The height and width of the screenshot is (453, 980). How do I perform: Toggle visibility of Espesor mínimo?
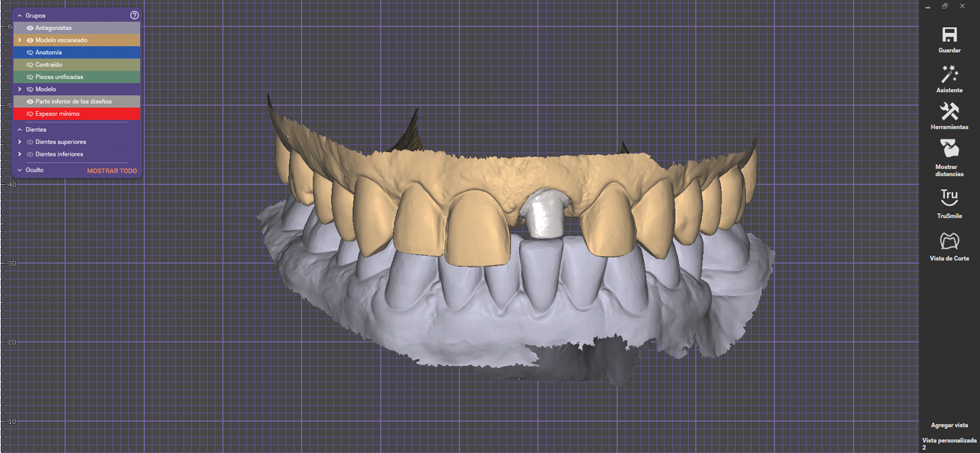(x=30, y=114)
